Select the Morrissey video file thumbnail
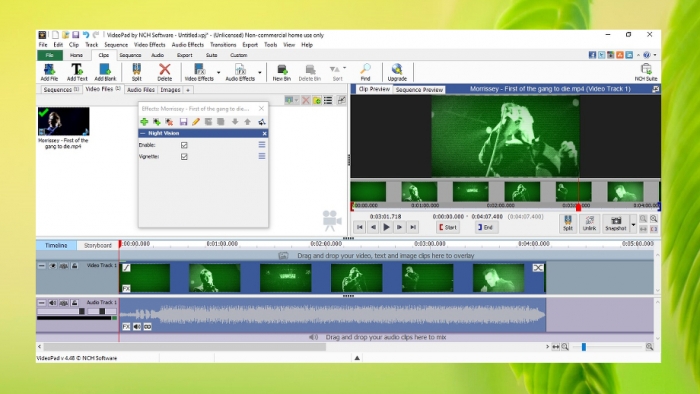Screen dimensions: 700x394 pos(63,121)
